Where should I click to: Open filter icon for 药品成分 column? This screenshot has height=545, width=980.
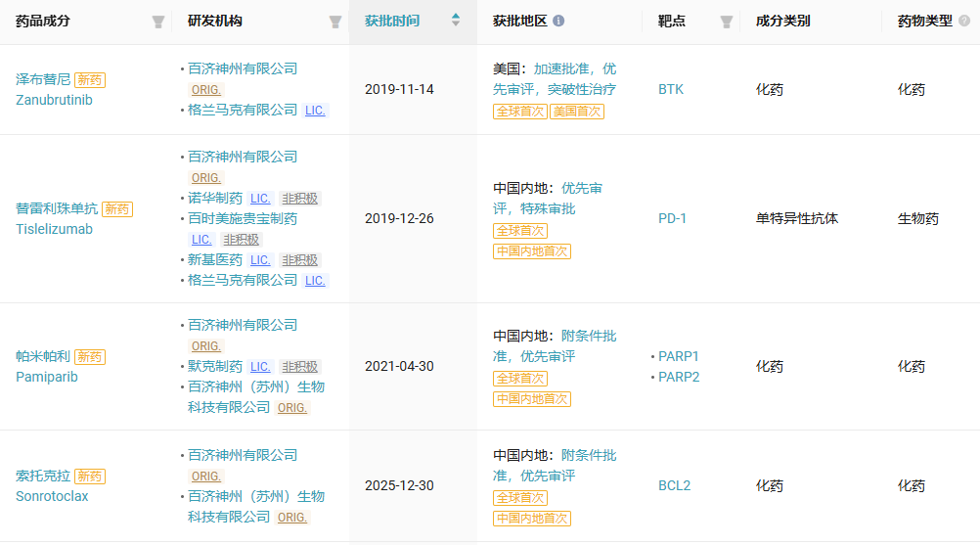coord(158,22)
